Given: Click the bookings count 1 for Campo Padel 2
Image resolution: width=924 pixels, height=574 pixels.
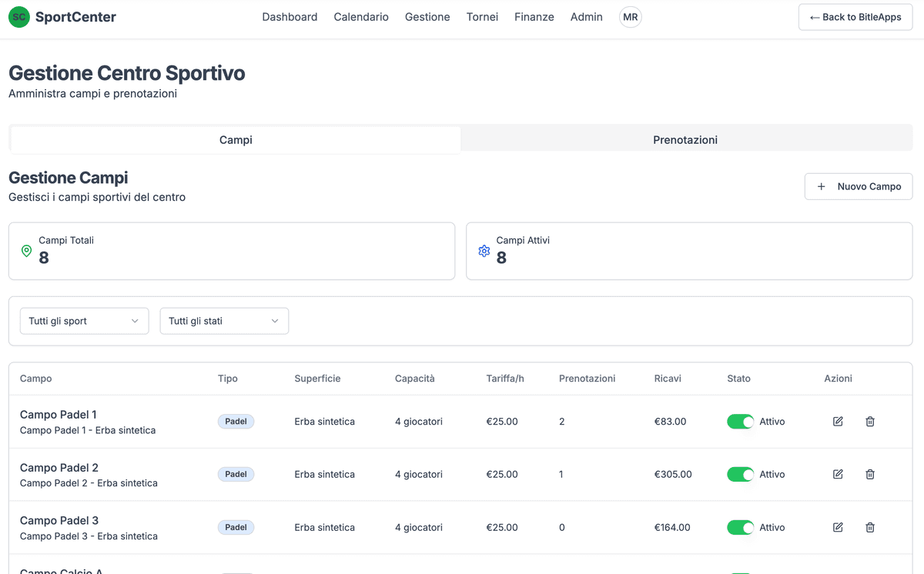Looking at the screenshot, I should point(561,475).
